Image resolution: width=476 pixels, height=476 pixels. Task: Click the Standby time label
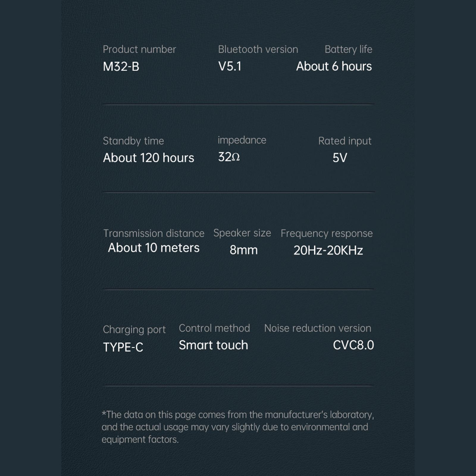(x=133, y=141)
